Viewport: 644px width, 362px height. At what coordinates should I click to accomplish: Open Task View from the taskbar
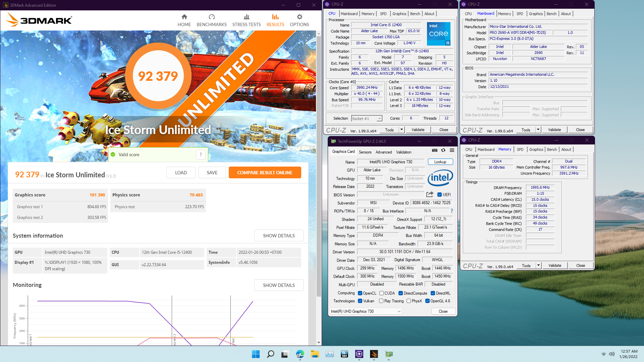[285, 354]
